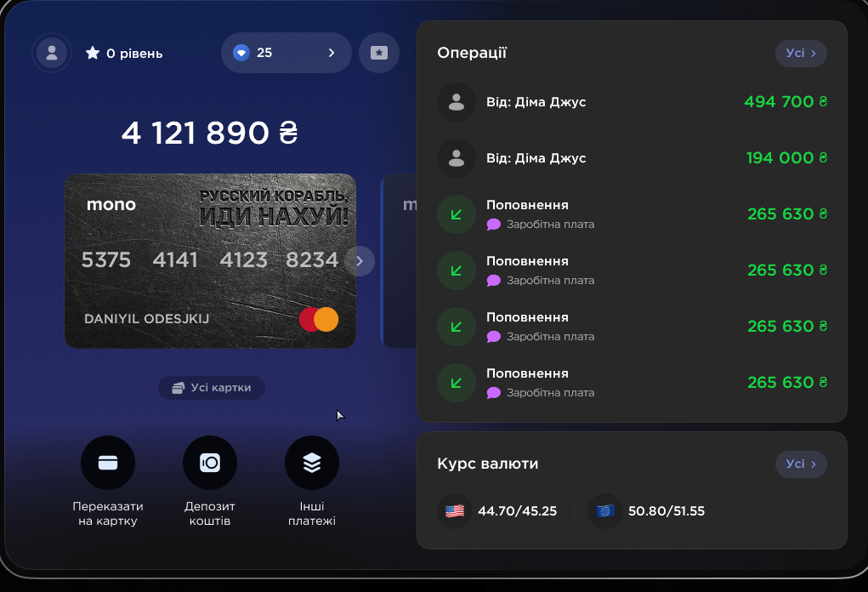Click EUR rate 50.80/51.55
The height and width of the screenshot is (592, 868).
click(x=667, y=510)
